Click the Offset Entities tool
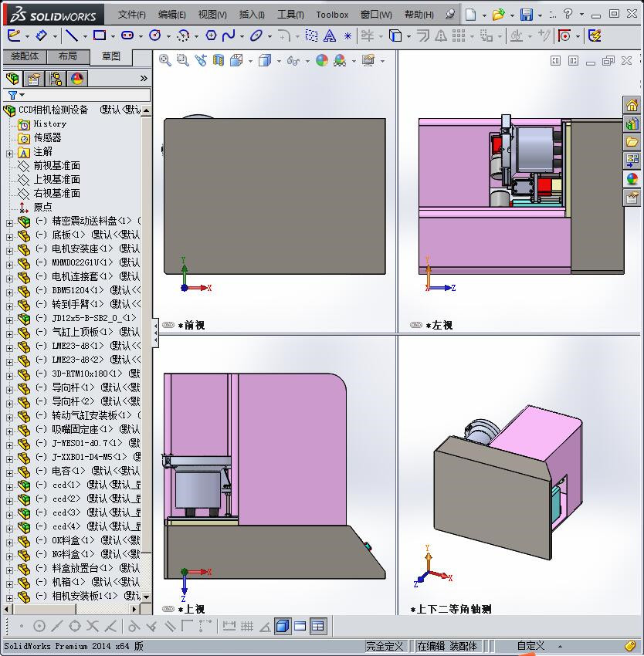Viewport: 644px width, 656px height. [423, 36]
